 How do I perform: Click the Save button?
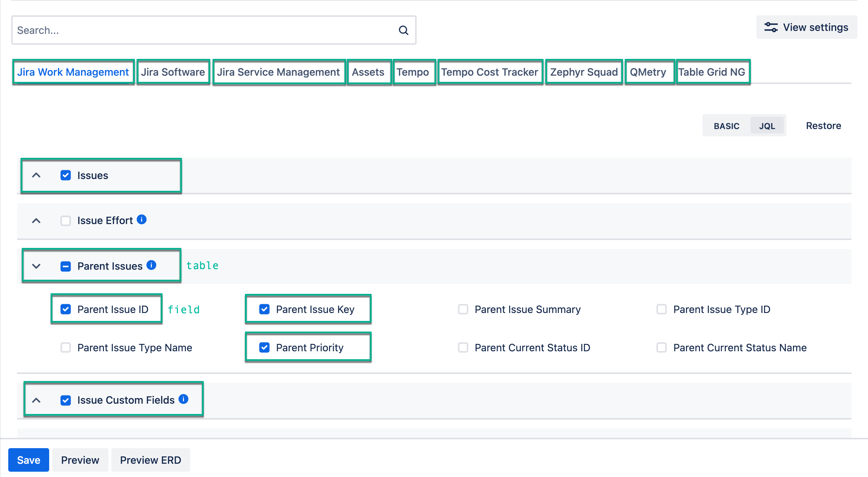pyautogui.click(x=29, y=460)
